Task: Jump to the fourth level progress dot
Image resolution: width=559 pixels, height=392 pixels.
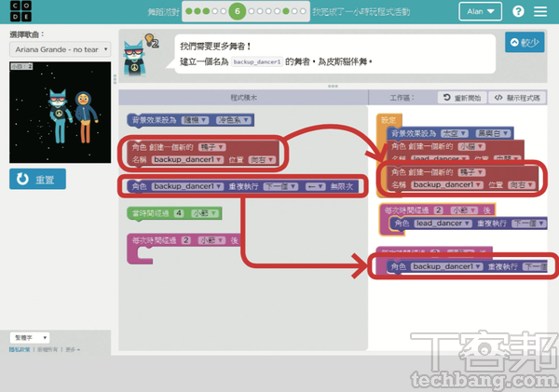Action: [x=215, y=11]
